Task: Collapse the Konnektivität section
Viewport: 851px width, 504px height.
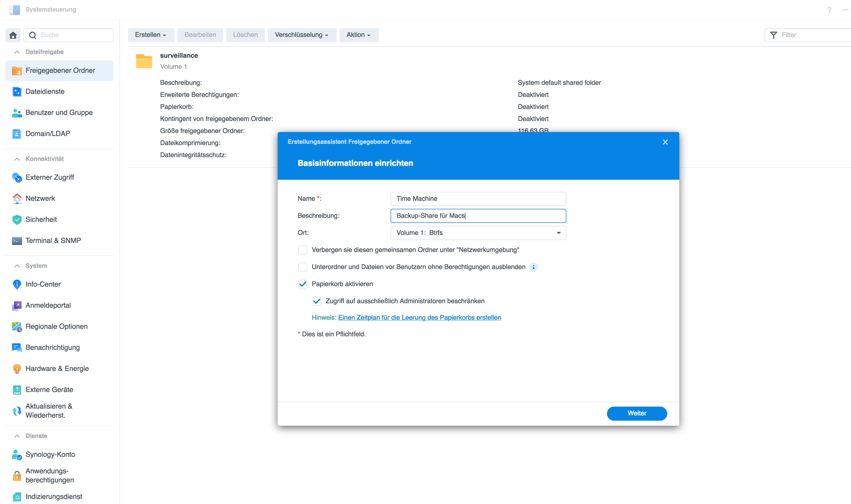Action: [x=17, y=159]
